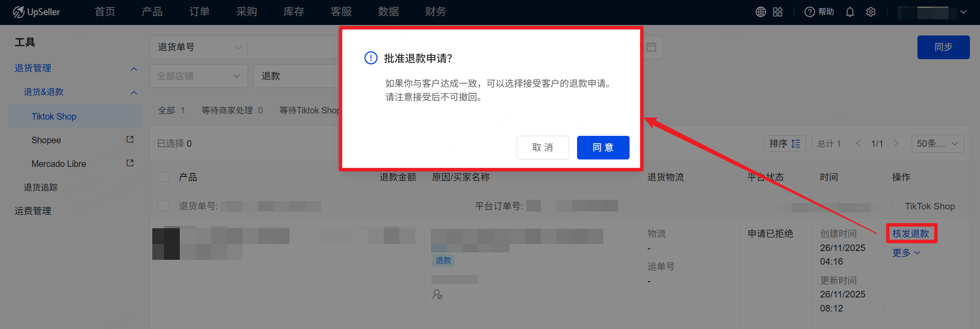980x329 pixels.
Task: Click the help question mark icon
Action: 809,12
